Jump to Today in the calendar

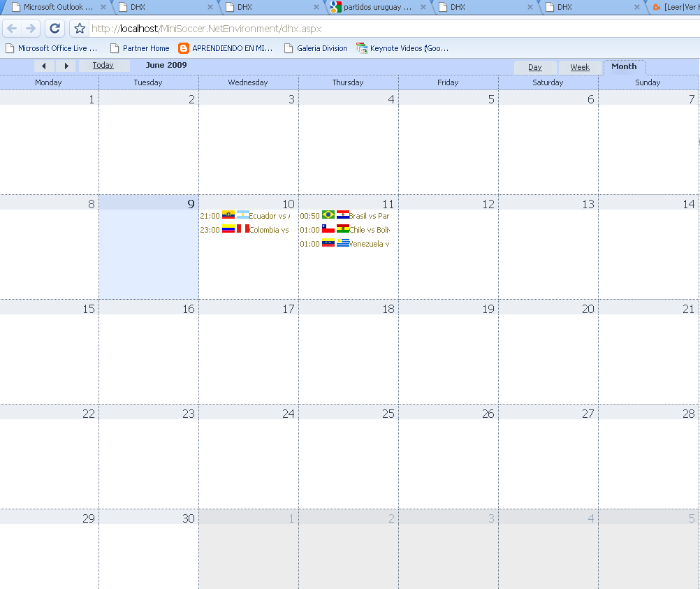pyautogui.click(x=103, y=65)
